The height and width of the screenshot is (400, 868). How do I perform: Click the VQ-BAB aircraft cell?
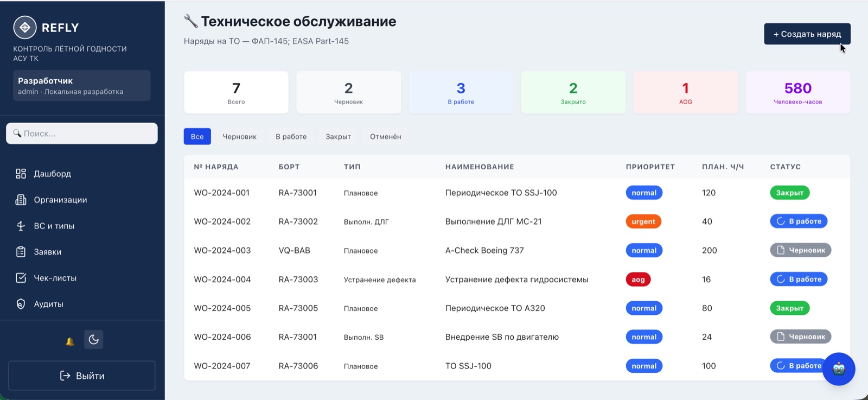coord(295,250)
